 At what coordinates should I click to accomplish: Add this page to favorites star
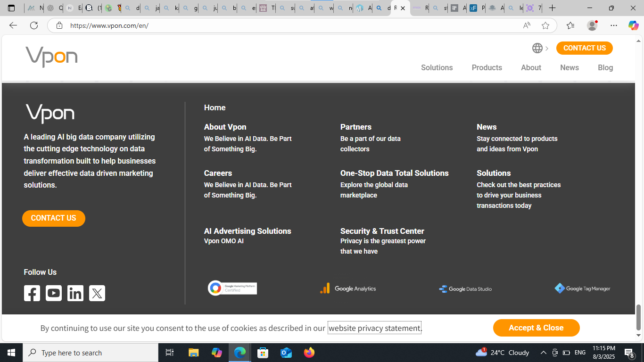tap(545, 25)
